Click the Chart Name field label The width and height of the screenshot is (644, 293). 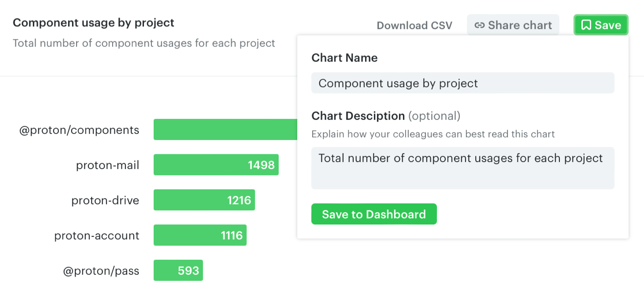click(x=344, y=58)
